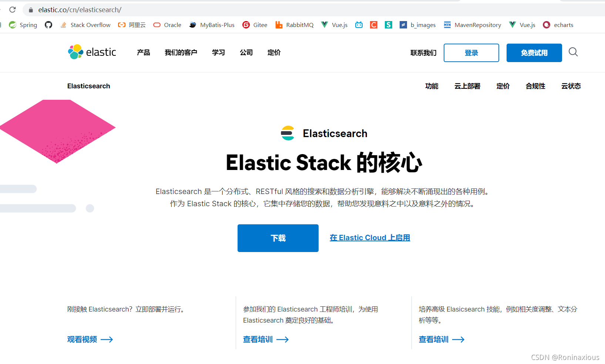Switch to the 云上部署 section tab
Image resolution: width=605 pixels, height=364 pixels.
click(x=467, y=86)
